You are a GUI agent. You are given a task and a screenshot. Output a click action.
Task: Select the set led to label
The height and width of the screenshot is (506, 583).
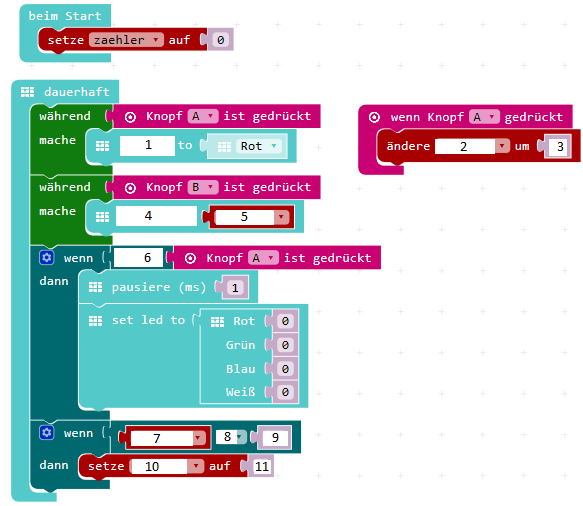pyautogui.click(x=148, y=320)
